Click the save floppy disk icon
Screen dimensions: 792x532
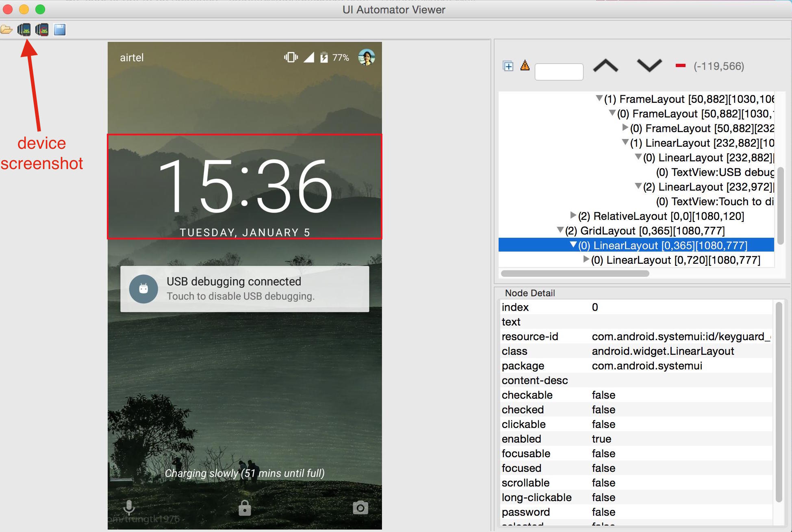[60, 30]
